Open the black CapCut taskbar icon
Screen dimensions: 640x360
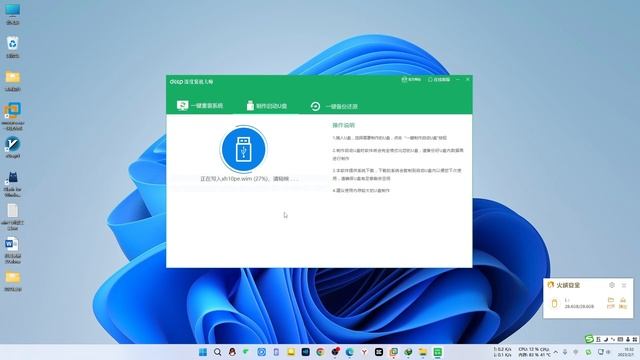379,352
